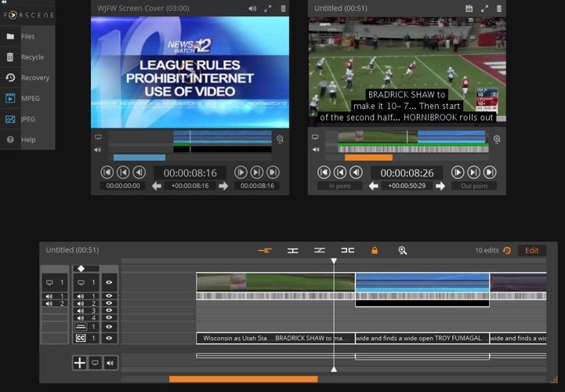Go to previous edit in WJFW Screen Cover player
Viewport: 565px width, 392px height.
pyautogui.click(x=123, y=172)
